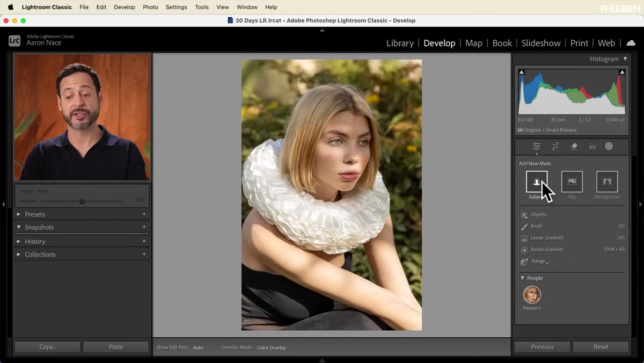Switch to the Print module
Viewport: 644px width, 363px height.
click(580, 43)
